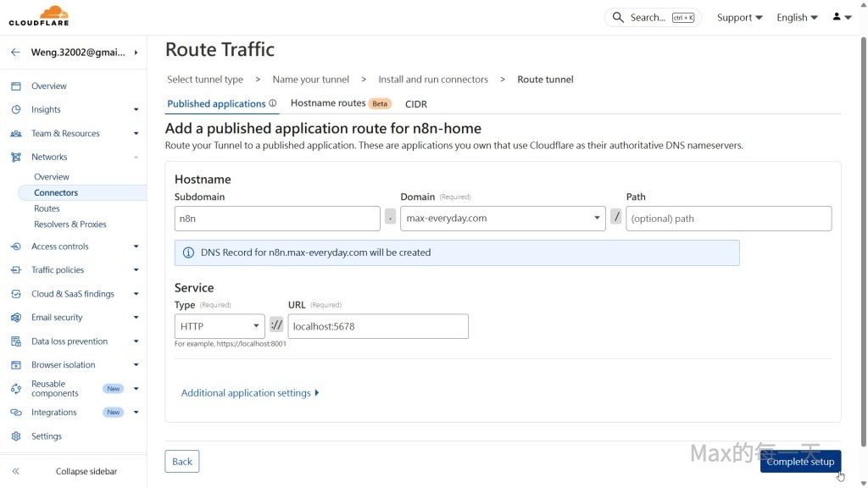Screen dimensions: 868x488
Task: Click the Complete setup button
Action: point(800,462)
